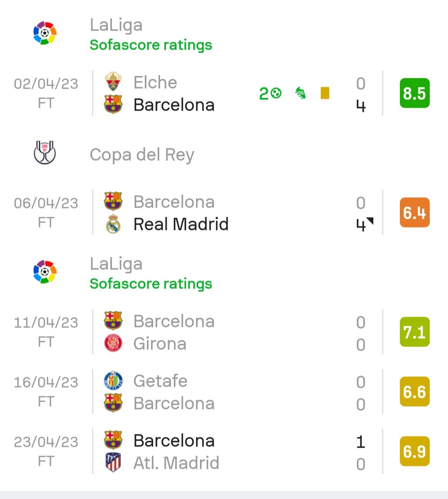448x499 pixels.
Task: Tap the yellow card indicator
Action: coord(325,93)
